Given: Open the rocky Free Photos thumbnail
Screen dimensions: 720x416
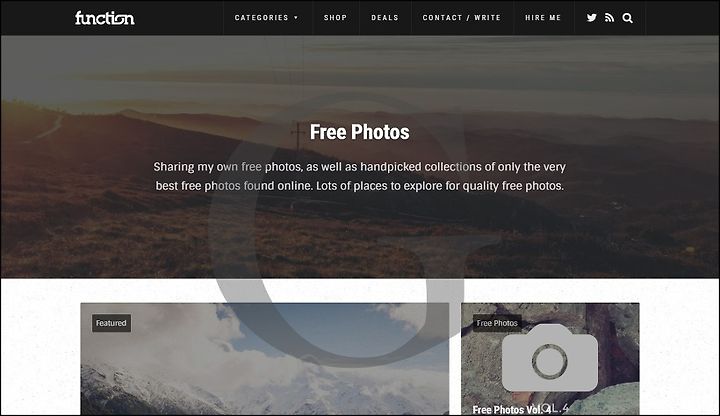Looking at the screenshot, I should point(550,359).
